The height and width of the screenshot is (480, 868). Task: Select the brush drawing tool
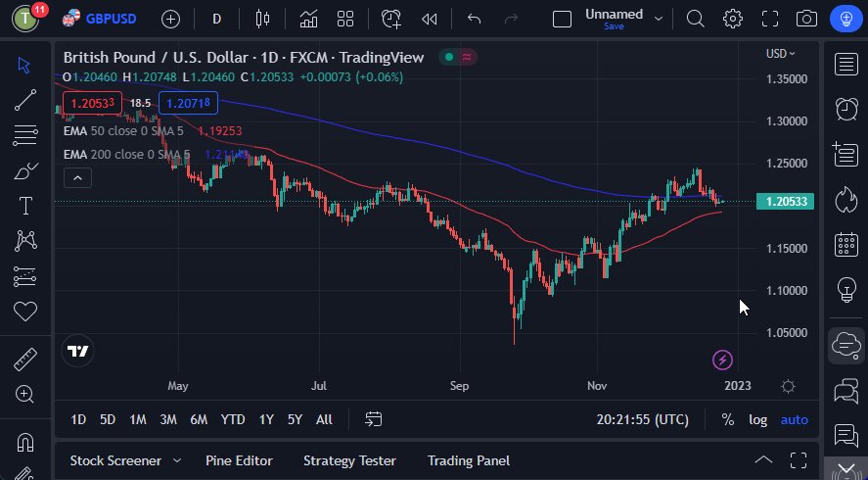pos(24,170)
